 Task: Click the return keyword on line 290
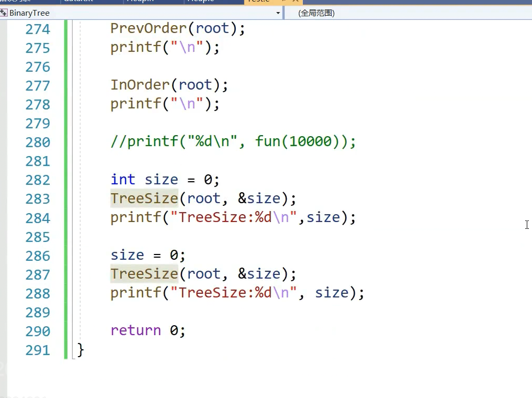point(135,330)
